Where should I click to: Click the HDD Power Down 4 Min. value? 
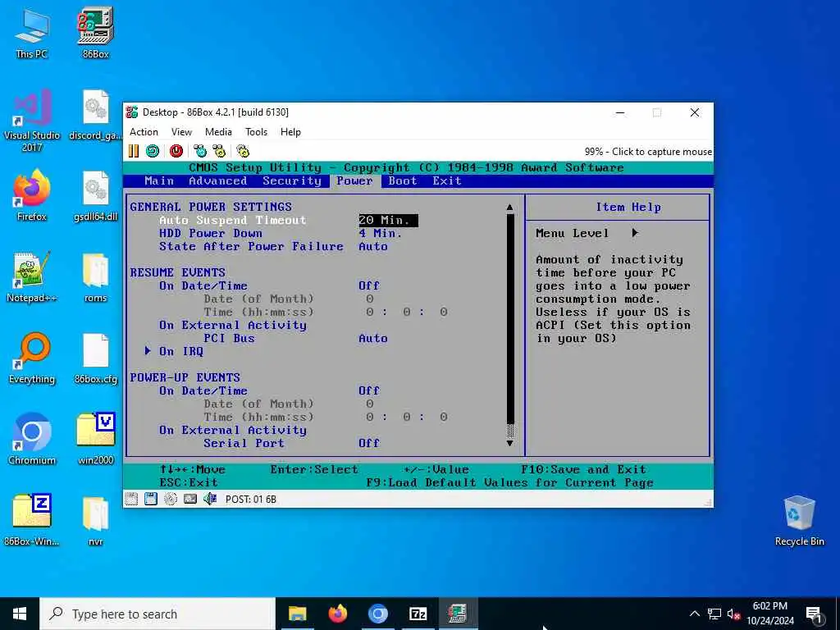(381, 234)
